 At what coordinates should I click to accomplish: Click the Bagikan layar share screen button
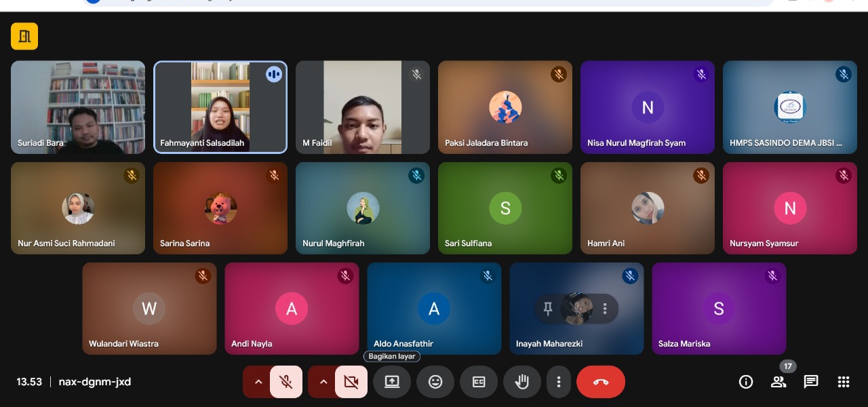tap(392, 382)
